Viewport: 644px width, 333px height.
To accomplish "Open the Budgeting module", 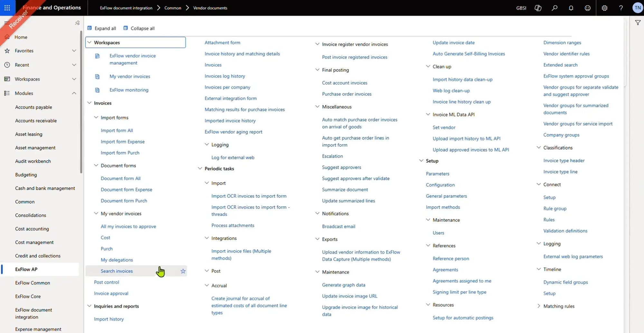I will (x=26, y=175).
